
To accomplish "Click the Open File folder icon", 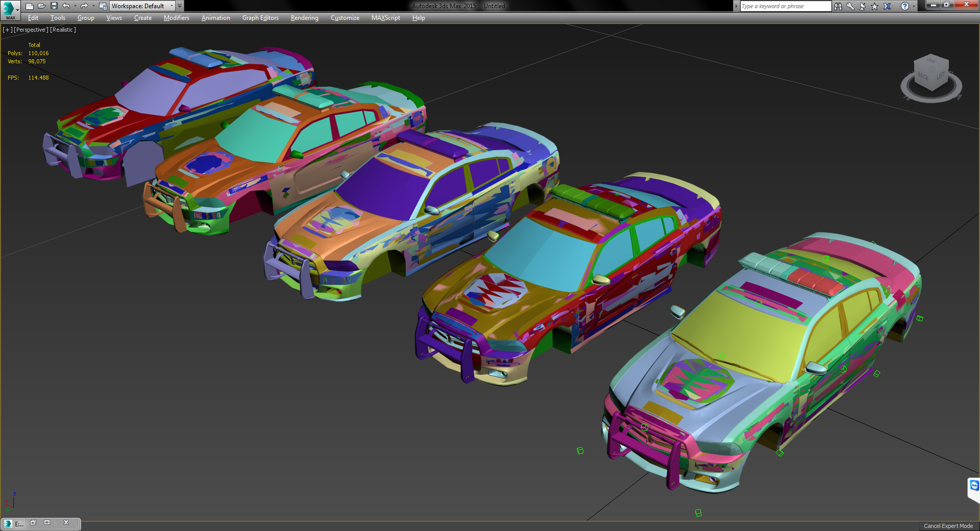I will (x=41, y=6).
